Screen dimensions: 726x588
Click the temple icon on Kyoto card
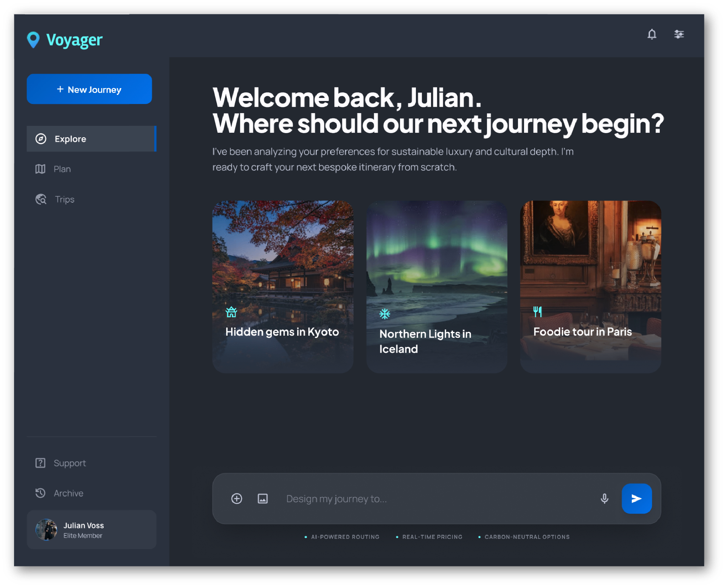point(231,312)
